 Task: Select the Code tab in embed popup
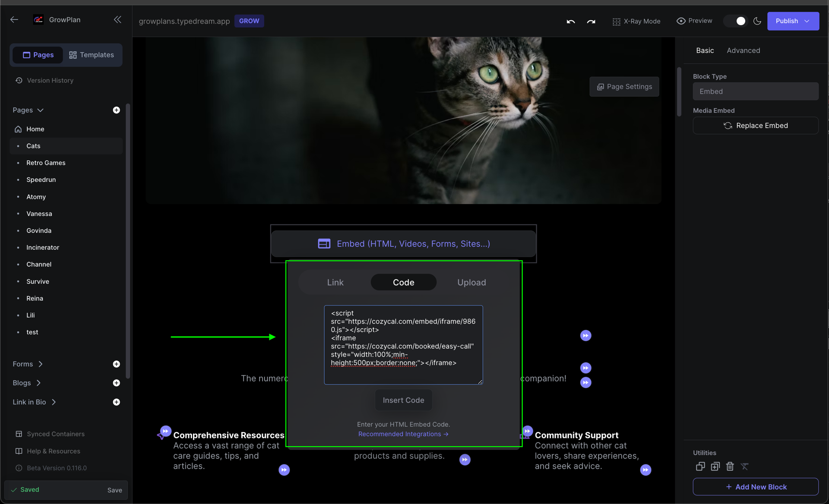pos(404,282)
